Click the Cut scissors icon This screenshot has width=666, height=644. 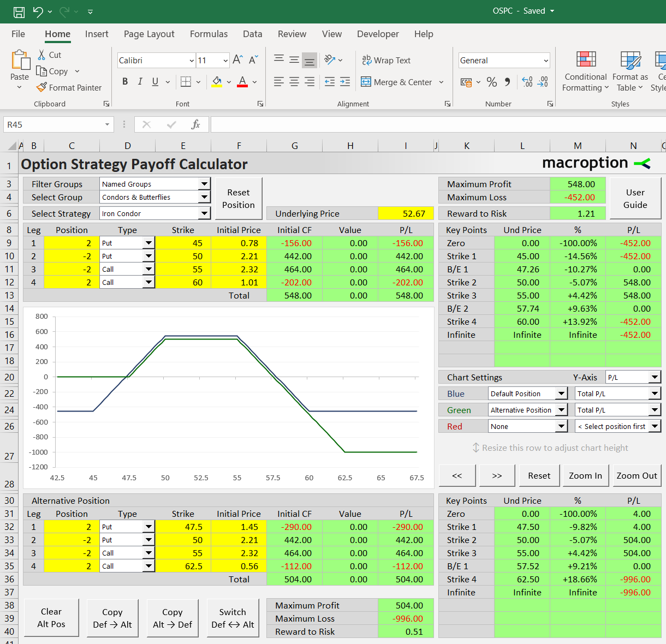pos(41,55)
